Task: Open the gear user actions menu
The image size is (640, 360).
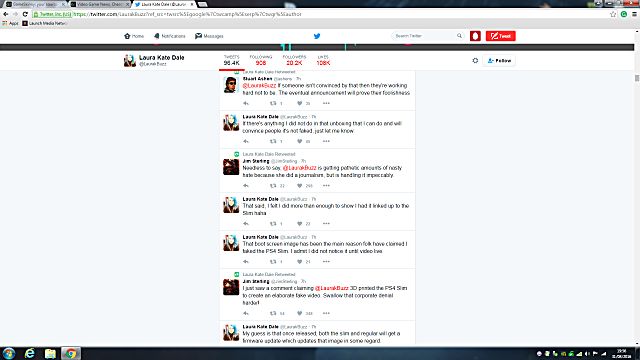Action: click(475, 60)
